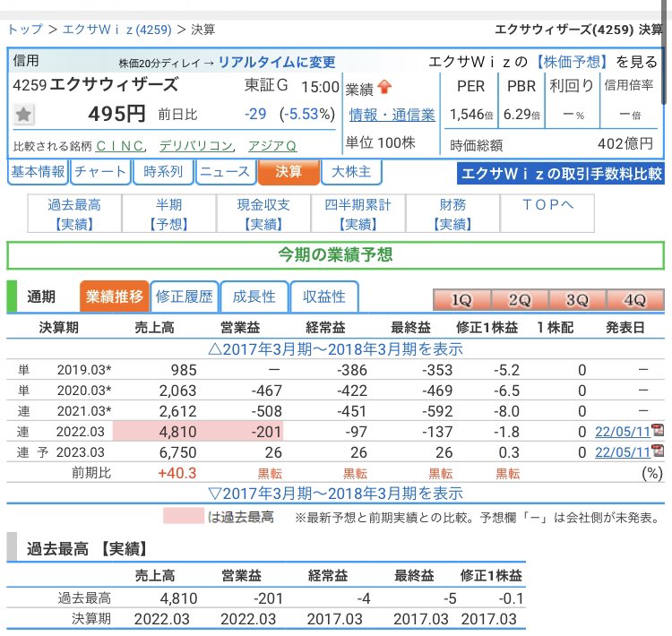Click the favorite star icon
672x636 pixels.
point(23,115)
